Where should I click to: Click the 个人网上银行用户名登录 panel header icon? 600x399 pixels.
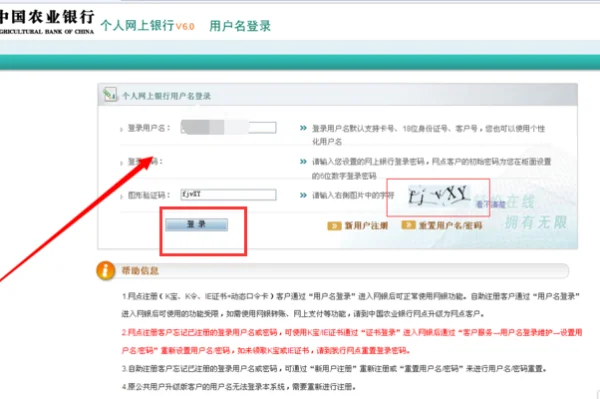coord(110,94)
